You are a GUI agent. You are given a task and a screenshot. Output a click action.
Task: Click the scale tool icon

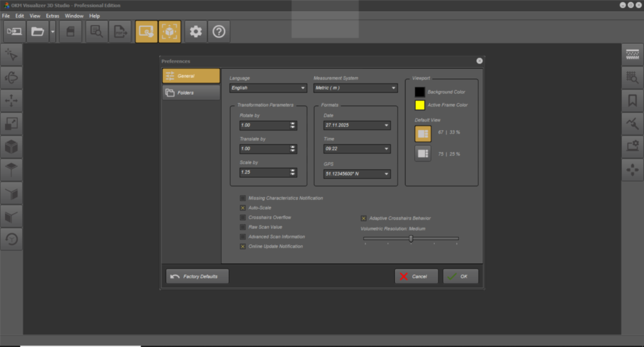11,123
